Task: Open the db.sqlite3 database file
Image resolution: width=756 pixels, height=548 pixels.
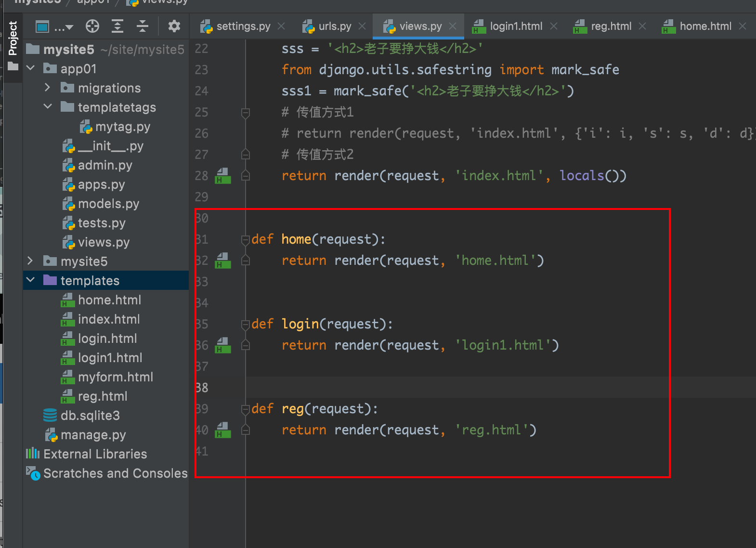Action: pyautogui.click(x=81, y=416)
